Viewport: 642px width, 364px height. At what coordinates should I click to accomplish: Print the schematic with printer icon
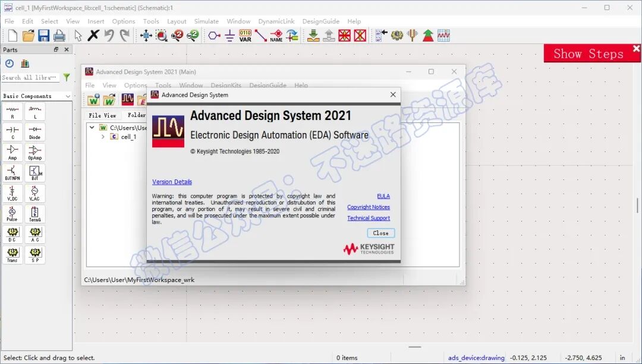59,36
